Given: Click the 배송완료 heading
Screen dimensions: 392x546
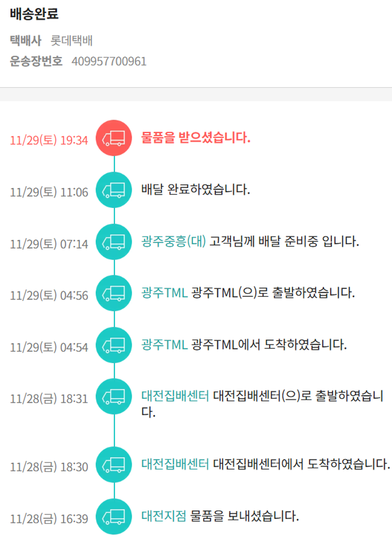Looking at the screenshot, I should pyautogui.click(x=34, y=14).
